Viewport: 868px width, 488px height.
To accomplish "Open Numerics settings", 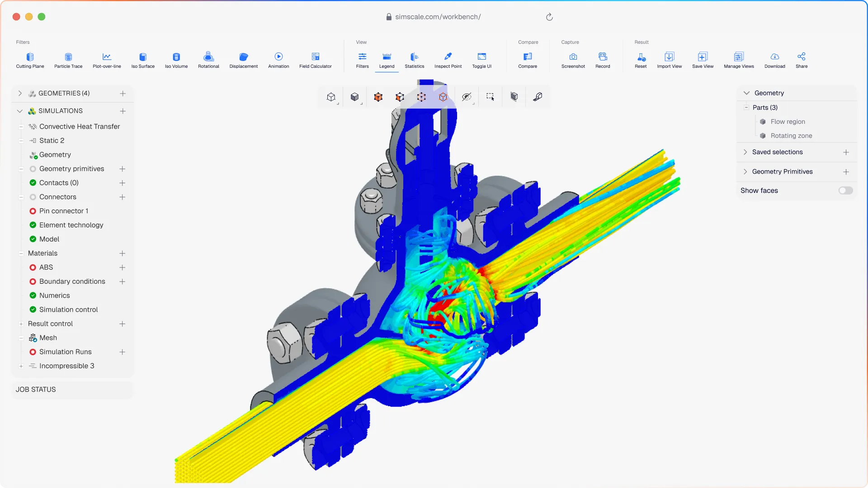I will [x=54, y=296].
